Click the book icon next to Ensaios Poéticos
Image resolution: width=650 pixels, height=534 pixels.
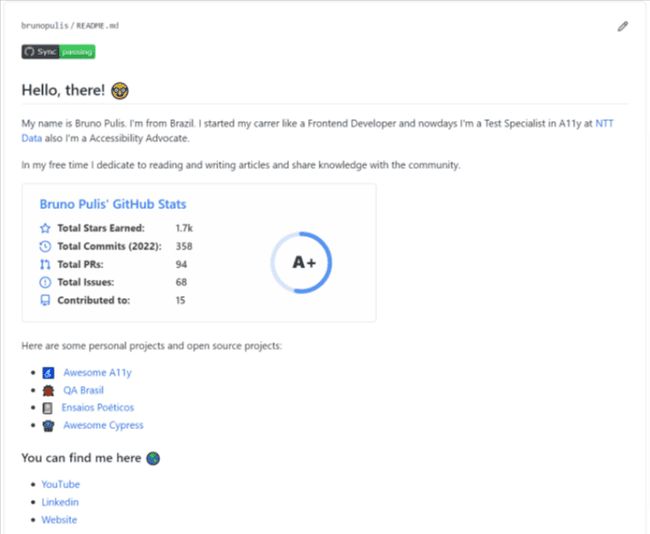coord(48,408)
